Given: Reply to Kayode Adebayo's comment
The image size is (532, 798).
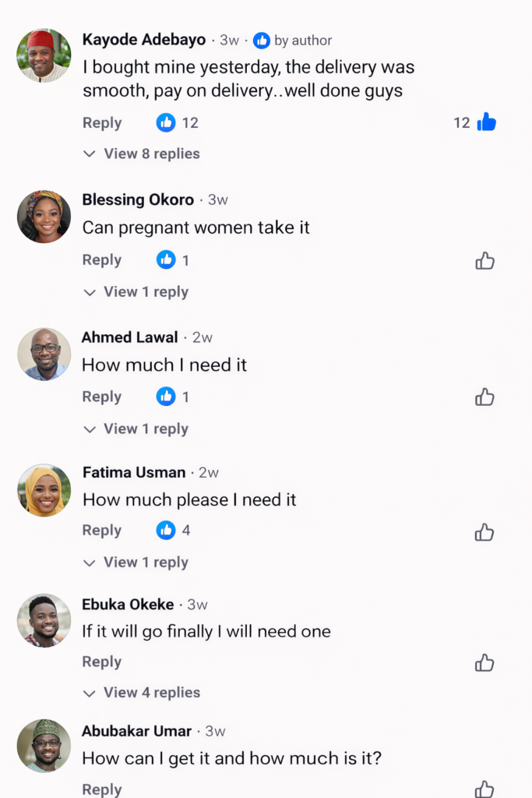Looking at the screenshot, I should pyautogui.click(x=102, y=123).
